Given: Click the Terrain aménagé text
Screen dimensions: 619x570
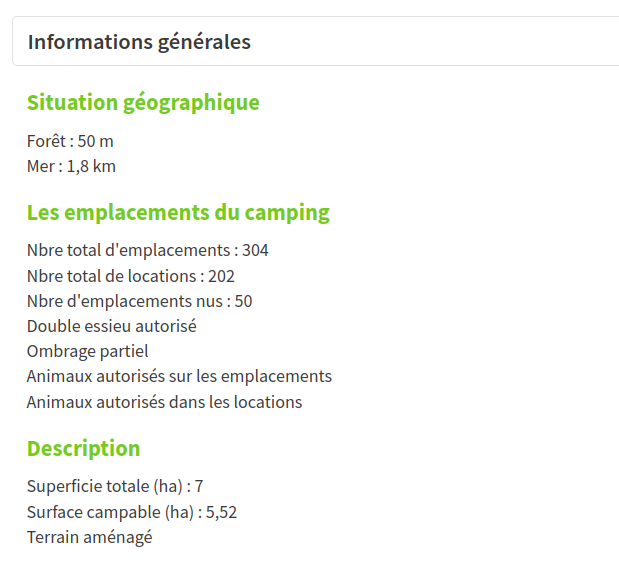Looking at the screenshot, I should [x=89, y=537].
